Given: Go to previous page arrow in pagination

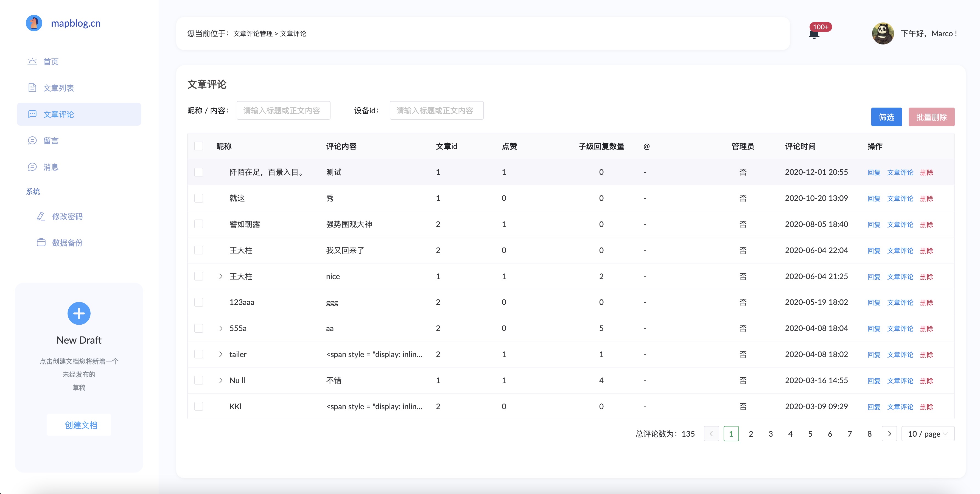Looking at the screenshot, I should pos(711,434).
